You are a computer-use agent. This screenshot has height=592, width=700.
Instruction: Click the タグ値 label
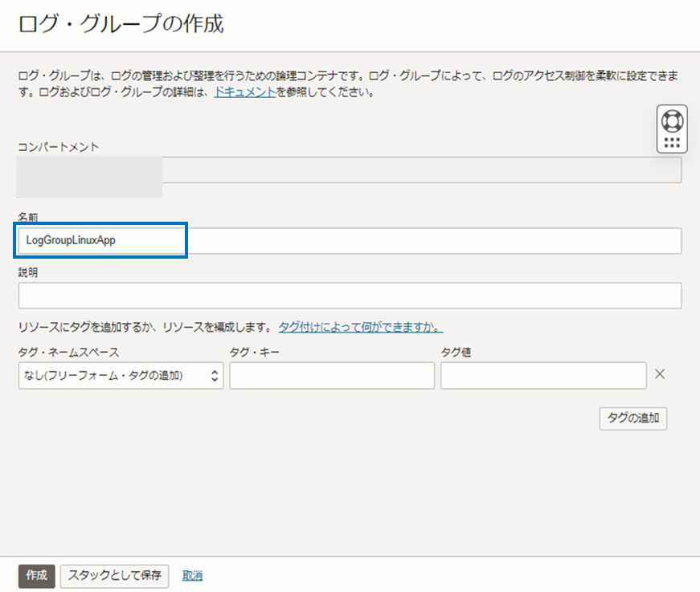pos(456,353)
